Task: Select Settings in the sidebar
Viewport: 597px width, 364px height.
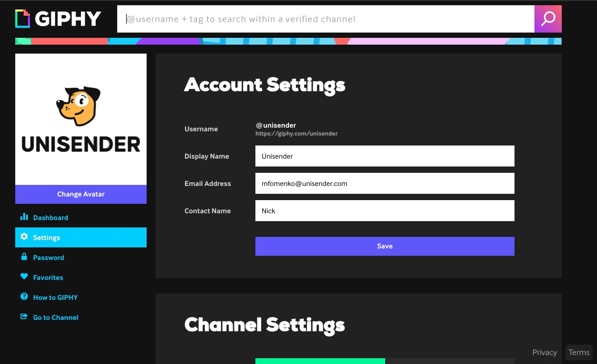Action: point(81,237)
